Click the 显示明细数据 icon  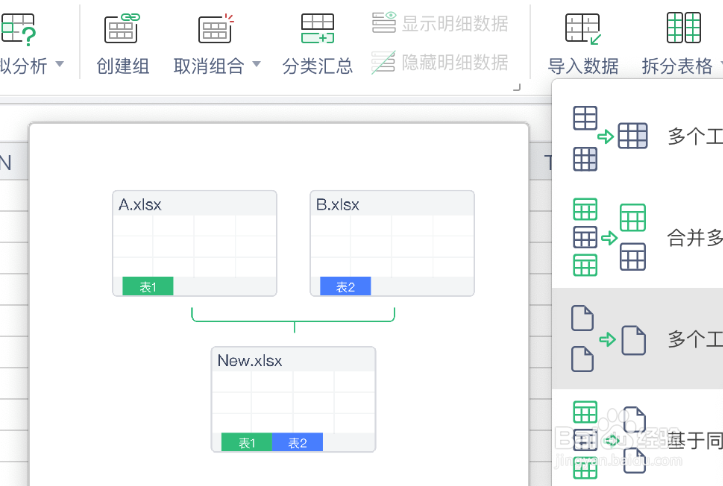[x=384, y=23]
